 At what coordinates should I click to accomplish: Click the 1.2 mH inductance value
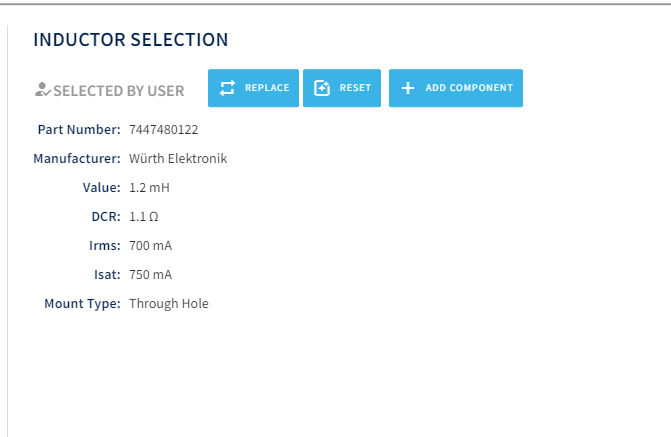(150, 188)
